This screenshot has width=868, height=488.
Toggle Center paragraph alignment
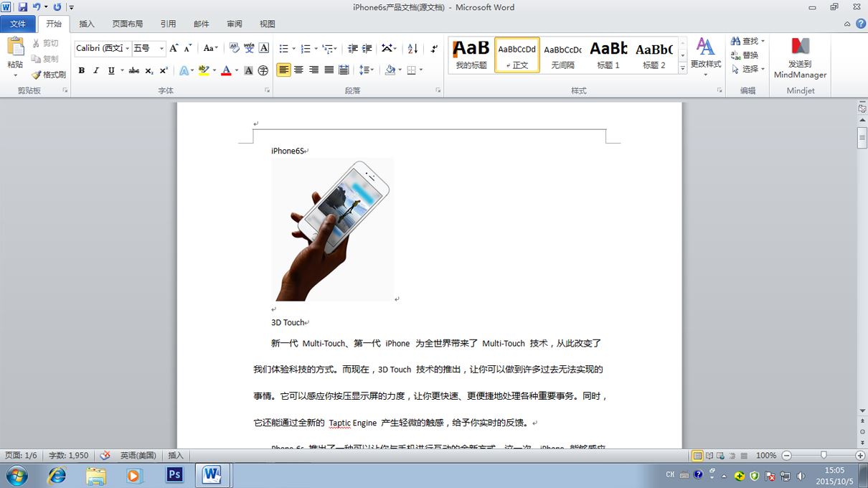(298, 70)
